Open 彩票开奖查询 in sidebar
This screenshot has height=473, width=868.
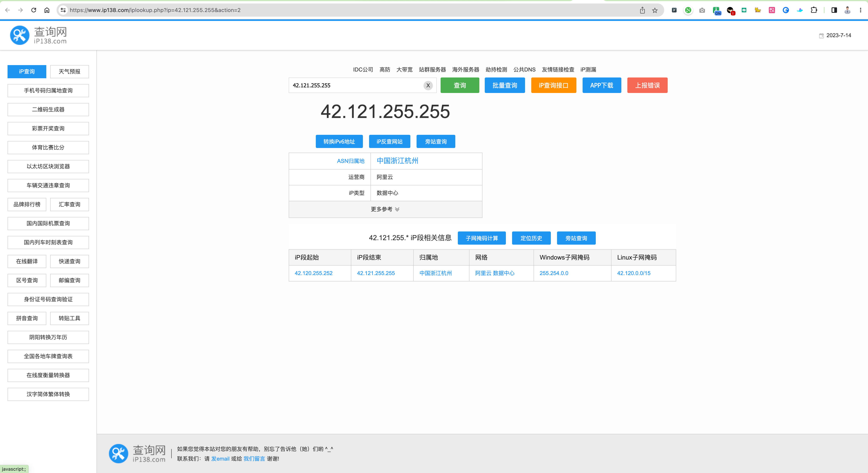pos(48,128)
